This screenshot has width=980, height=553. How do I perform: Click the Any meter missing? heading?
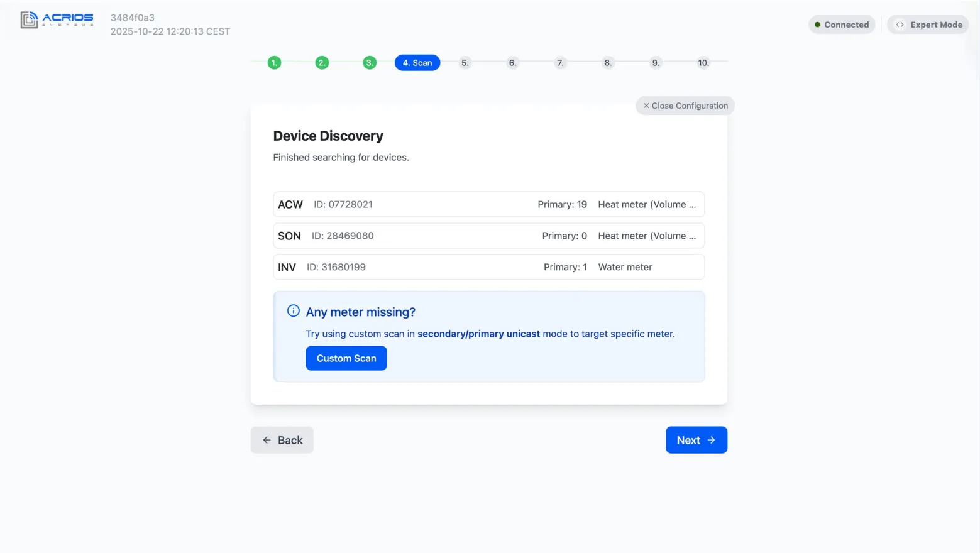[x=361, y=312]
